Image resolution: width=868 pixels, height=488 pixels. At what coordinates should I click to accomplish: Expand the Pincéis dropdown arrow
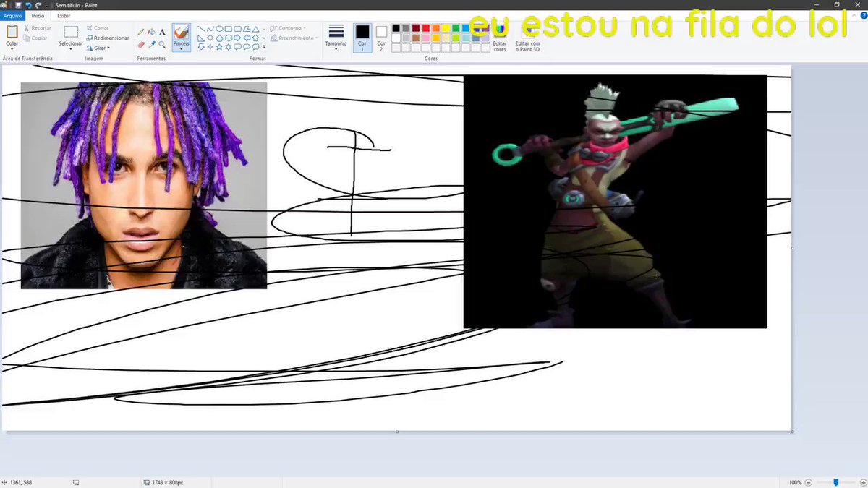click(181, 49)
